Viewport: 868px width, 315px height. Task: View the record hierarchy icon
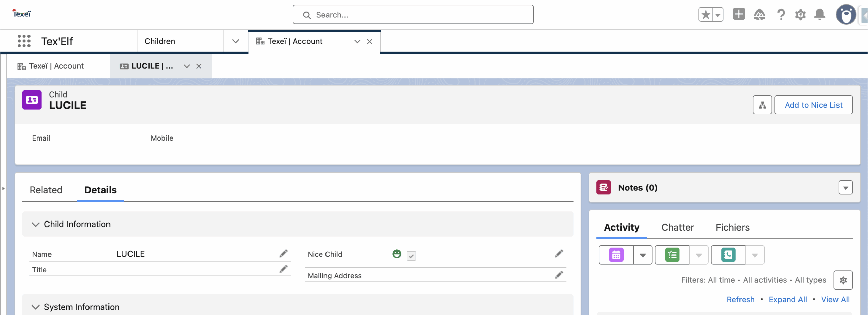click(762, 105)
